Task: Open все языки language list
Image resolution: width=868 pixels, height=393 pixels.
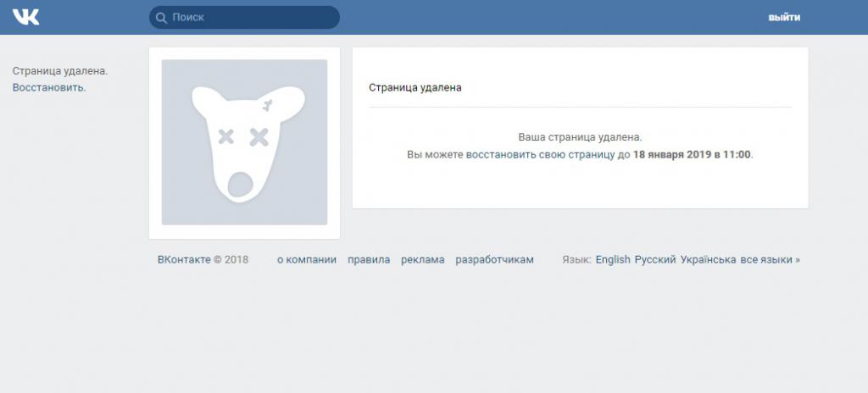Action: (x=770, y=260)
